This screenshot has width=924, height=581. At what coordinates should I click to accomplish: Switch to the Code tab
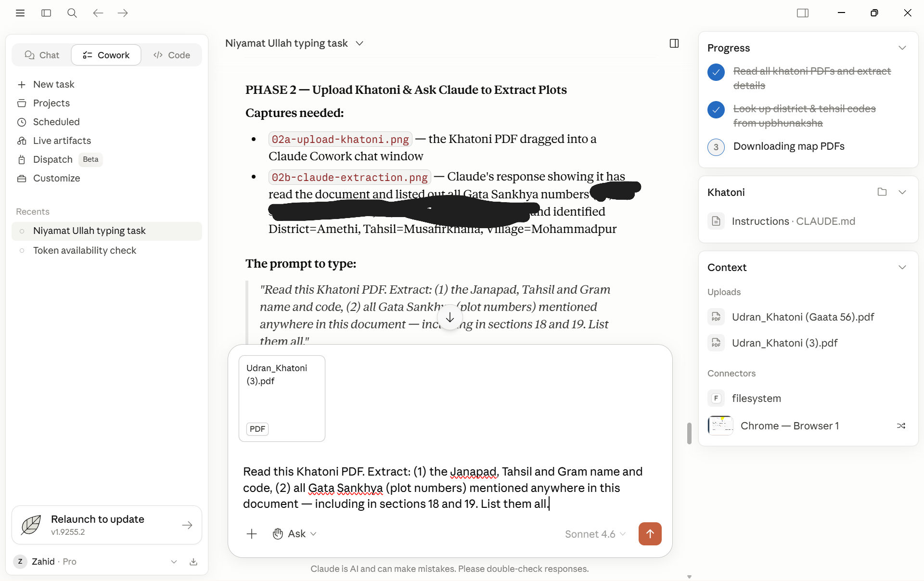point(172,55)
